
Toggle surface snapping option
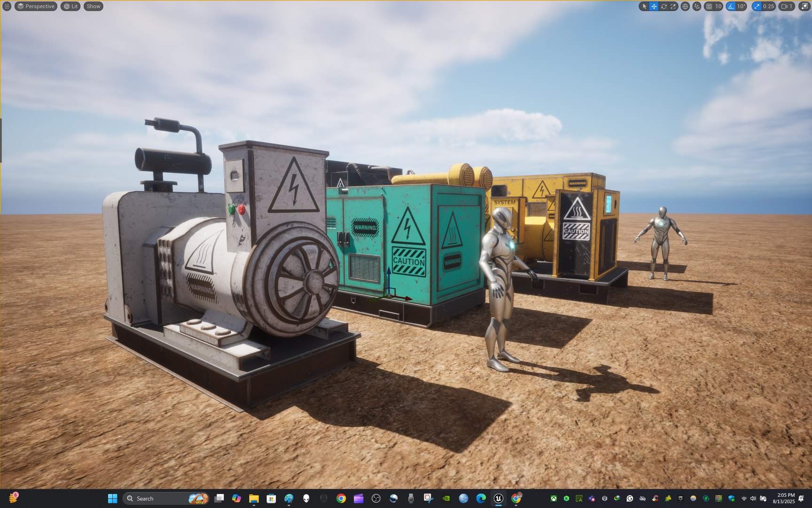[697, 6]
